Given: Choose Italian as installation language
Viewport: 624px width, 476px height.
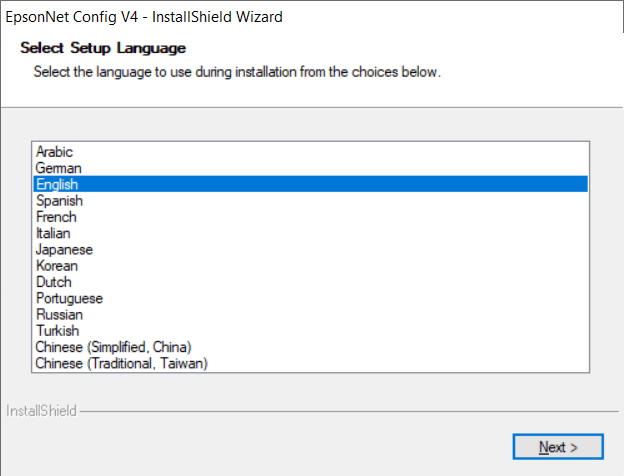Looking at the screenshot, I should pyautogui.click(x=53, y=233).
